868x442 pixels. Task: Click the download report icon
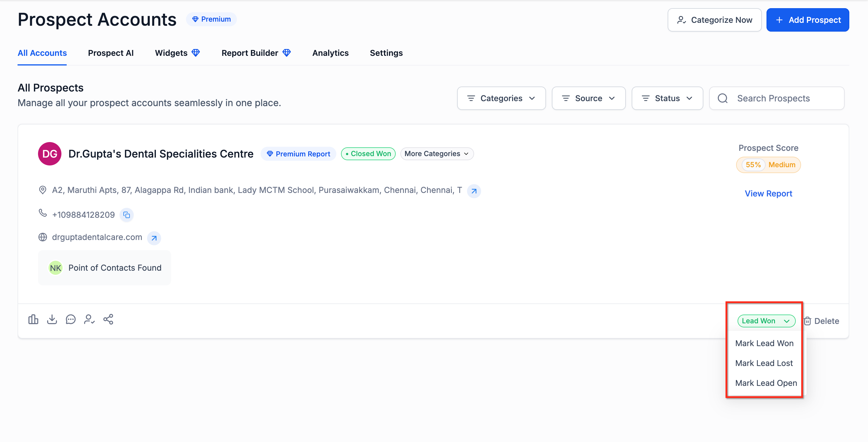click(x=52, y=319)
